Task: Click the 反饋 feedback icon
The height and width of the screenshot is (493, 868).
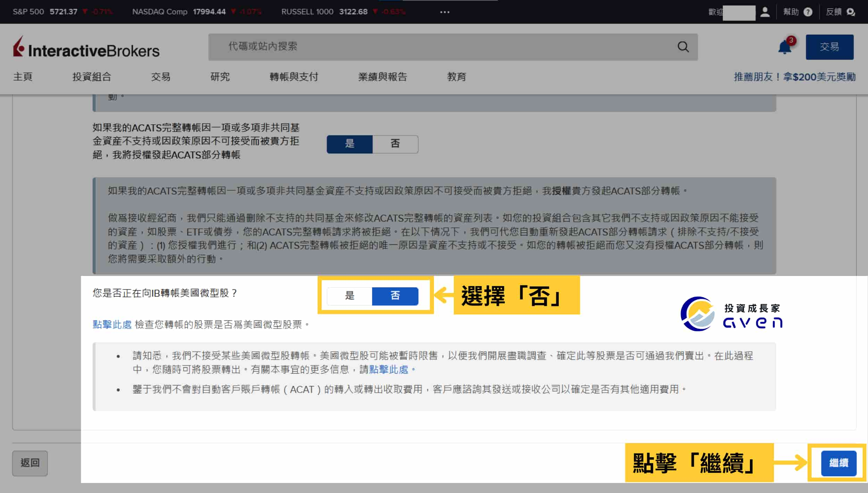Action: click(x=851, y=12)
